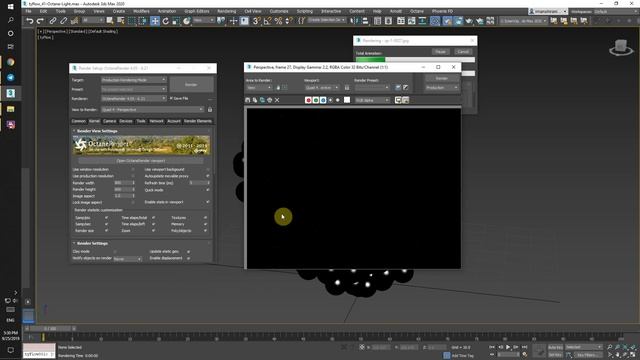Click the timeline frame slider
640x360 pixels.
click(50, 329)
